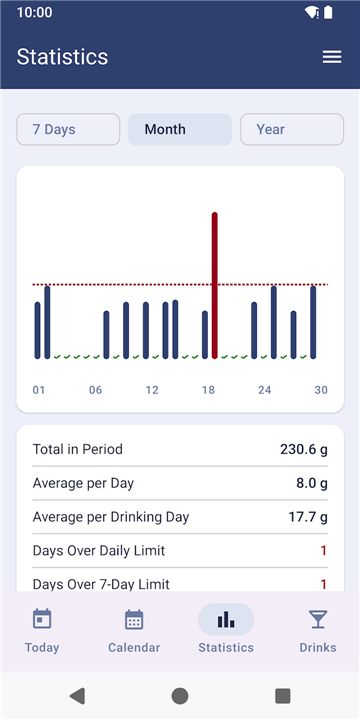Image resolution: width=360 pixels, height=720 pixels.
Task: Tap the Total in Period row
Action: pos(180,449)
